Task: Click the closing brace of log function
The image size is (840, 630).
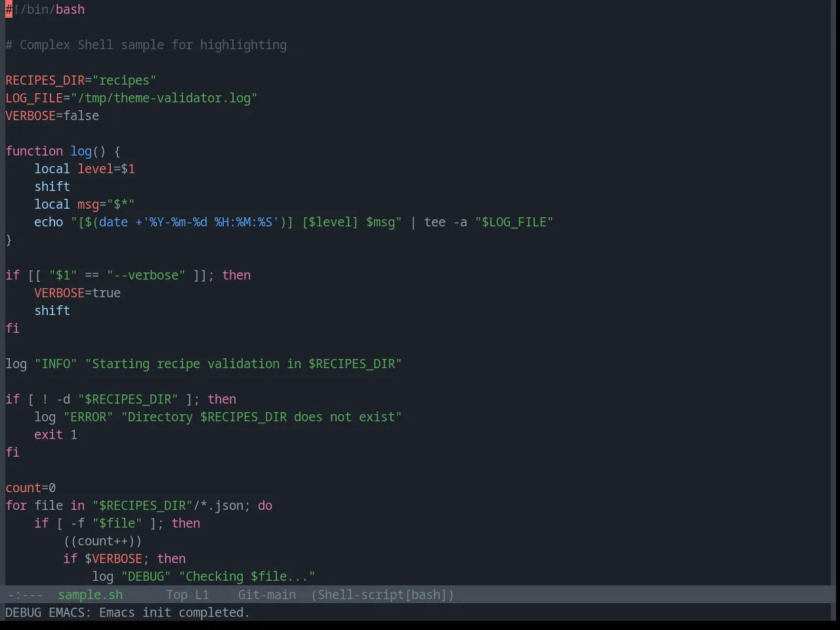Action: [x=9, y=240]
